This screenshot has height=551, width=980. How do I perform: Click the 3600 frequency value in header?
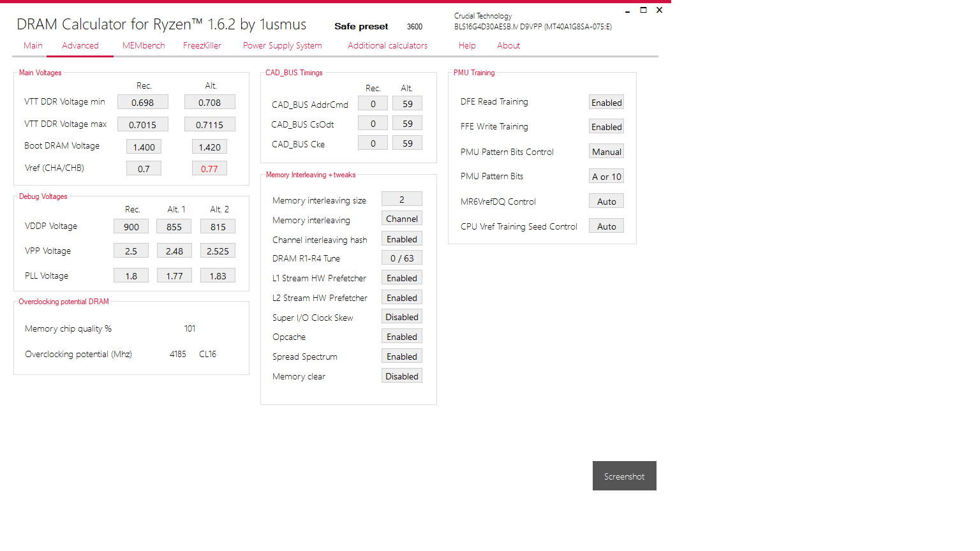pyautogui.click(x=415, y=27)
